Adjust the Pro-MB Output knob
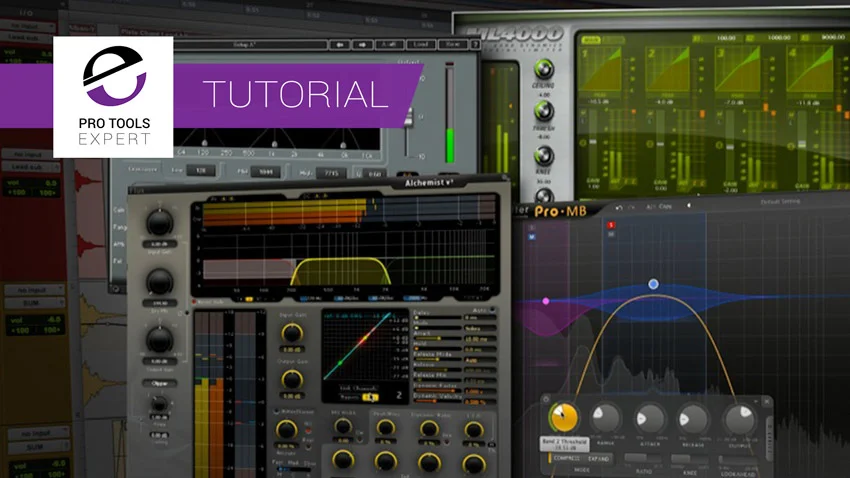 pyautogui.click(x=739, y=418)
